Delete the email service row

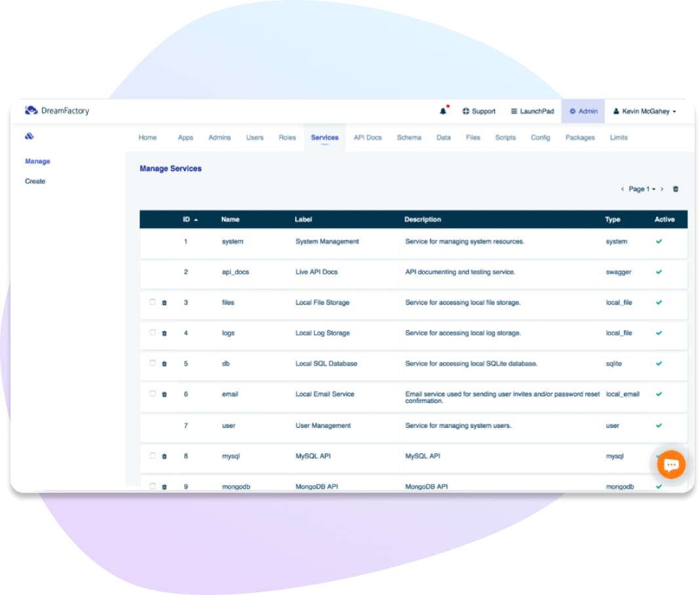click(165, 394)
